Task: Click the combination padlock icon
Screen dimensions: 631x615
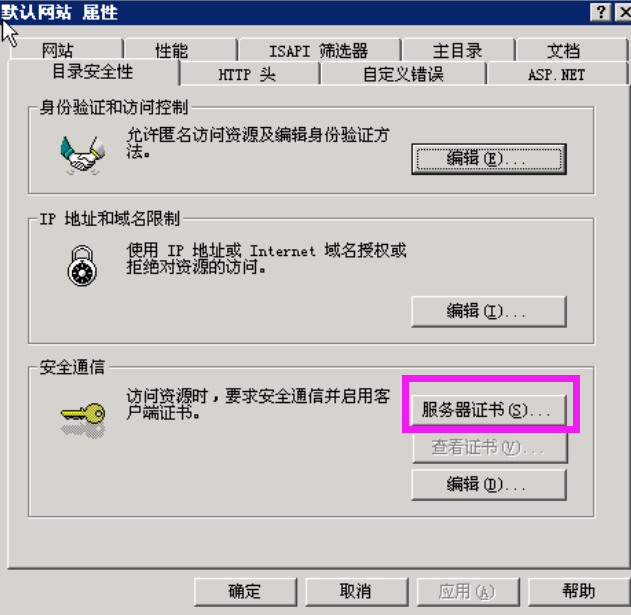Action: pyautogui.click(x=82, y=266)
